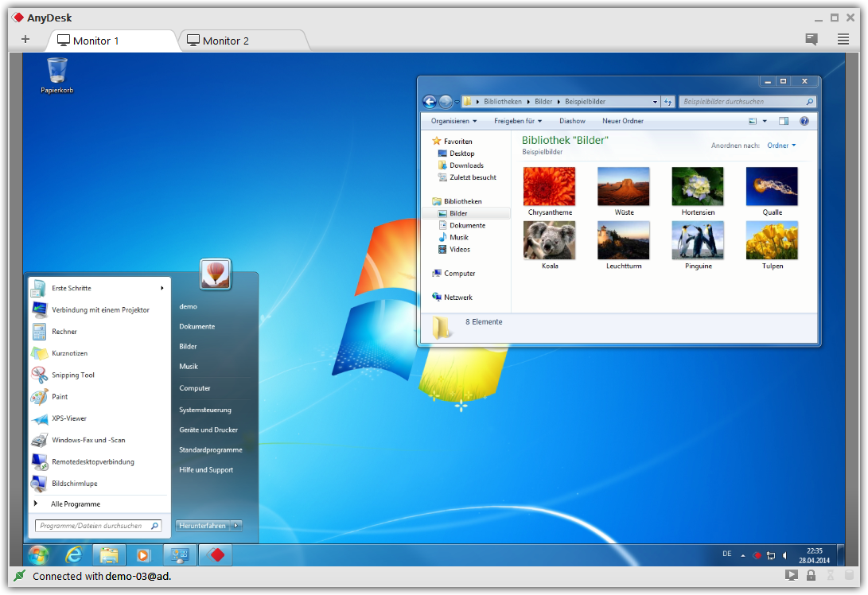This screenshot has width=868, height=595.
Task: Open Windows Media Player from the taskbar
Action: (144, 554)
